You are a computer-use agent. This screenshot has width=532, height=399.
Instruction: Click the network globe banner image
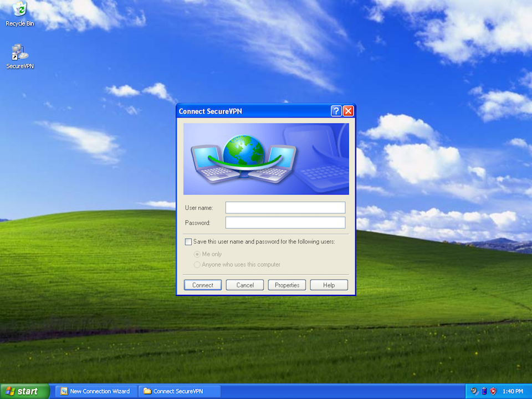point(266,159)
